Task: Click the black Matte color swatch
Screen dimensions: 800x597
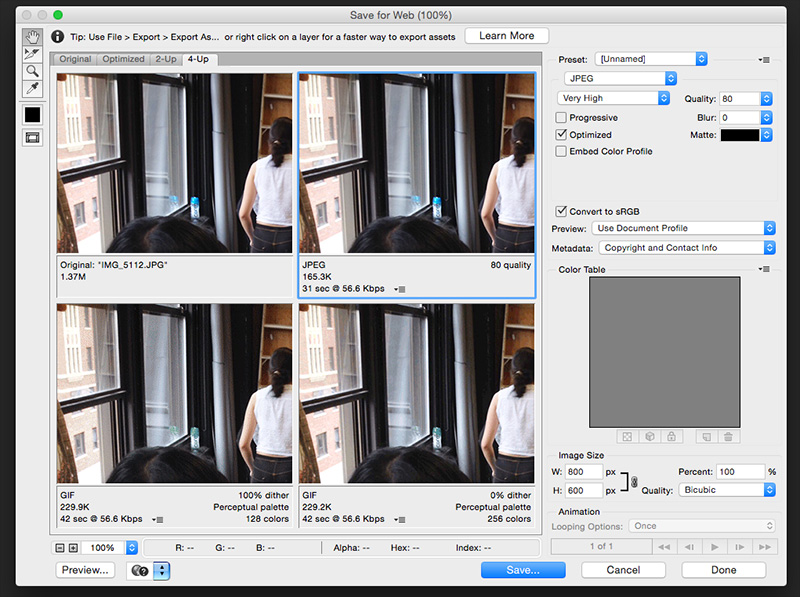Action: 739,134
